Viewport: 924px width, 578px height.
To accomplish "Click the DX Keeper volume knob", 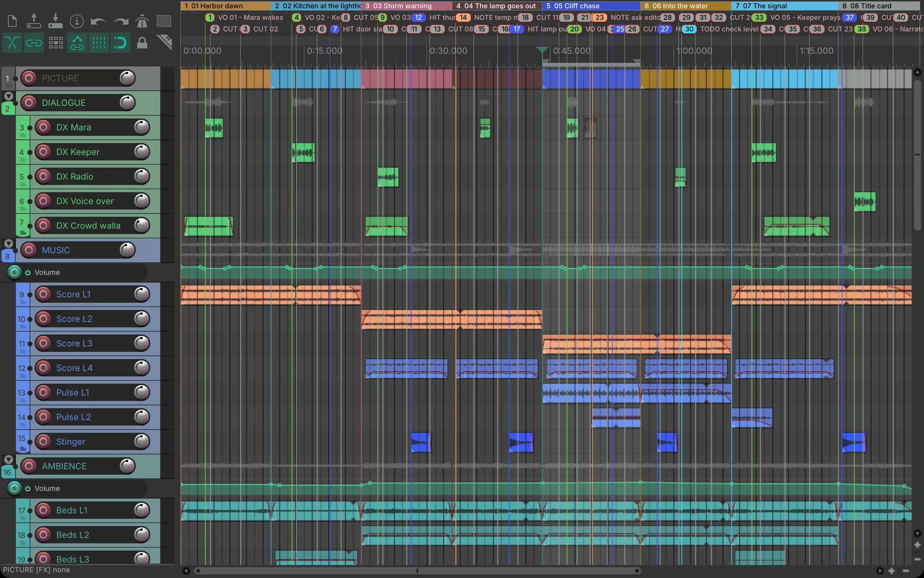I will click(142, 152).
